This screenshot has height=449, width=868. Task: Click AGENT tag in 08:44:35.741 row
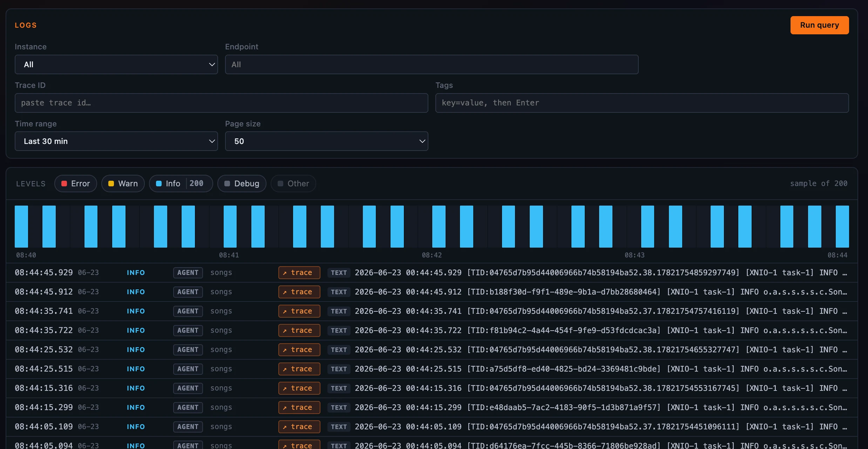188,311
